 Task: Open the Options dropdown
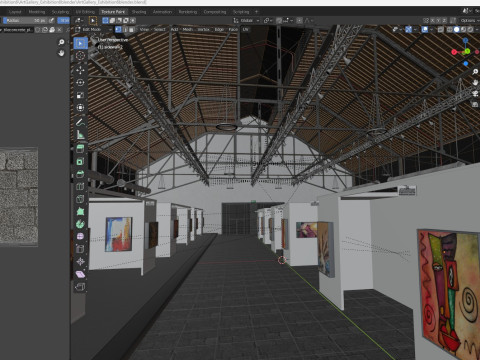click(469, 20)
